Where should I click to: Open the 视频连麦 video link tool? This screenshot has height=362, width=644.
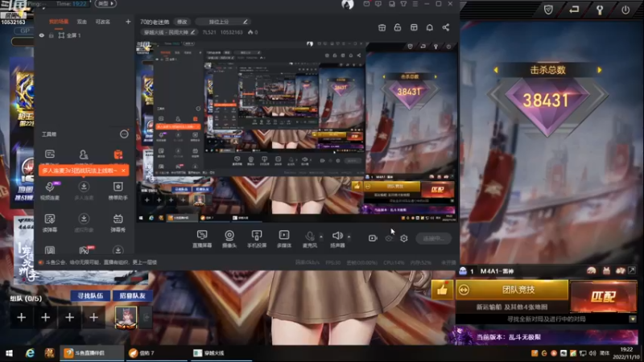[50, 191]
